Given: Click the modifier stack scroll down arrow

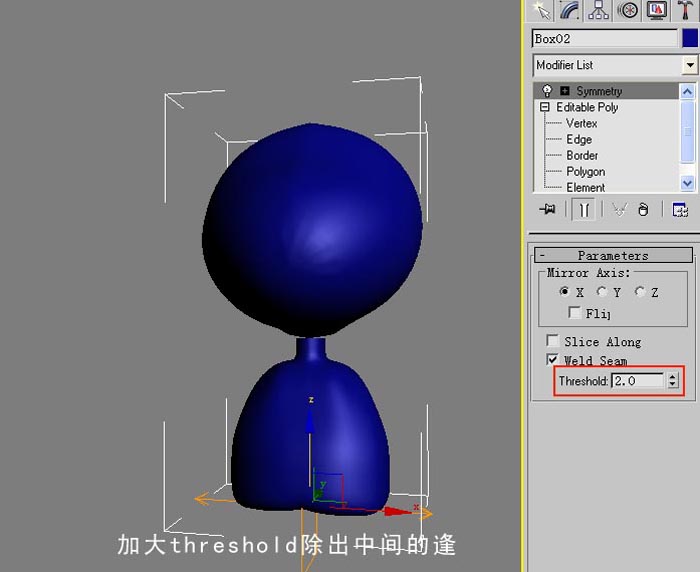Looking at the screenshot, I should click(688, 183).
